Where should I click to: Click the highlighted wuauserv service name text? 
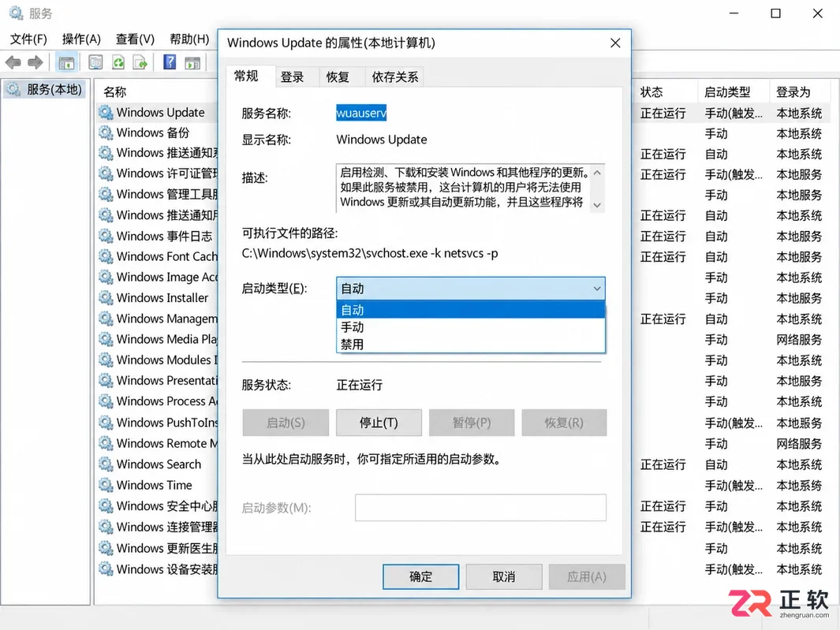361,113
